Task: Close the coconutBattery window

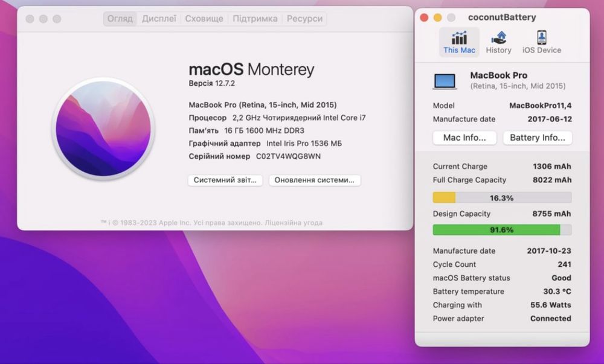Action: pos(424,18)
